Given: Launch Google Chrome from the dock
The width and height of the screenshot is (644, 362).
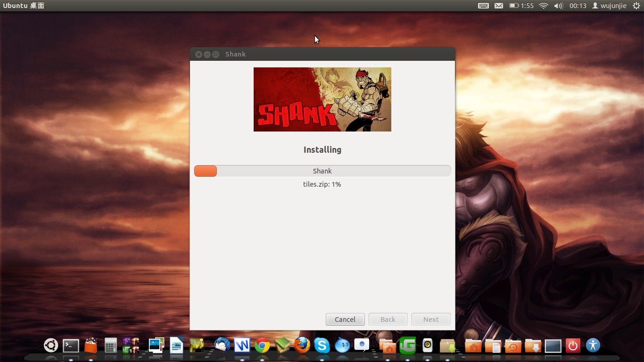Looking at the screenshot, I should click(x=262, y=346).
